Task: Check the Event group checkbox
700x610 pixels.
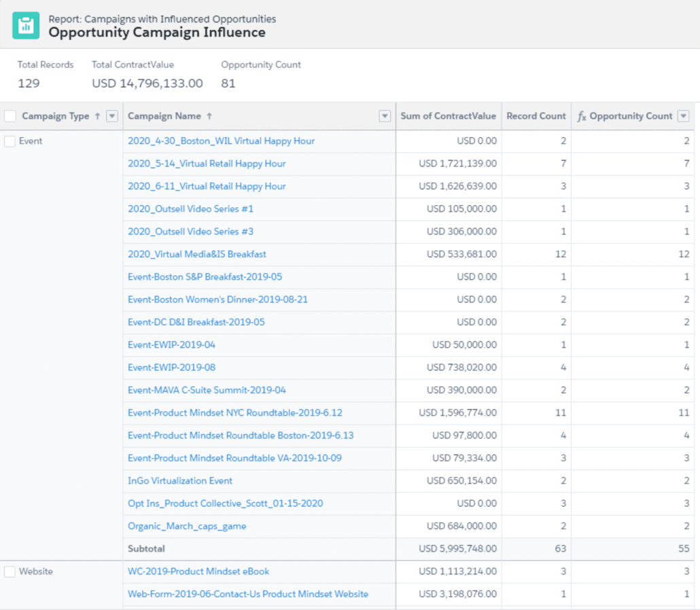Action: pyautogui.click(x=10, y=141)
